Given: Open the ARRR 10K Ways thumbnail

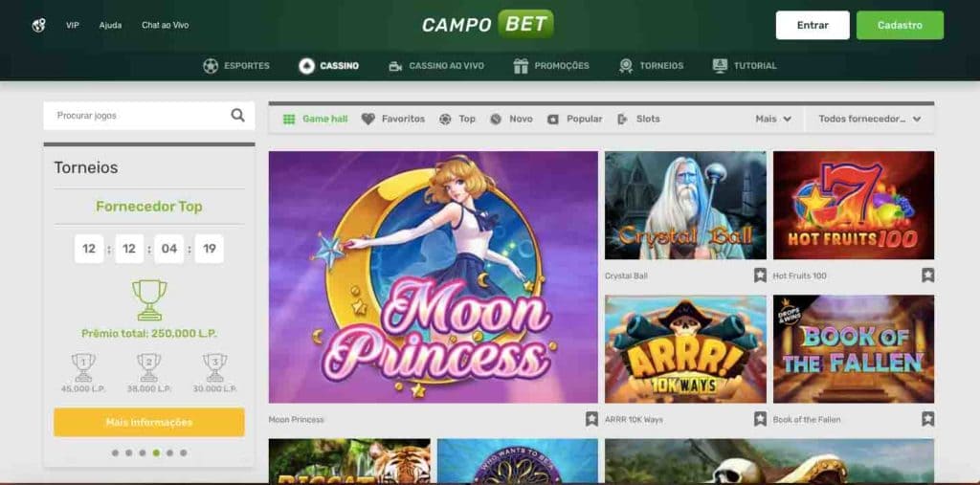Looking at the screenshot, I should [685, 349].
